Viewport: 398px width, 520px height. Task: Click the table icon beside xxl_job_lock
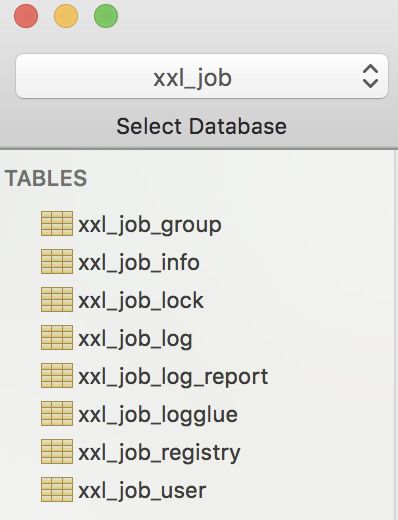57,300
